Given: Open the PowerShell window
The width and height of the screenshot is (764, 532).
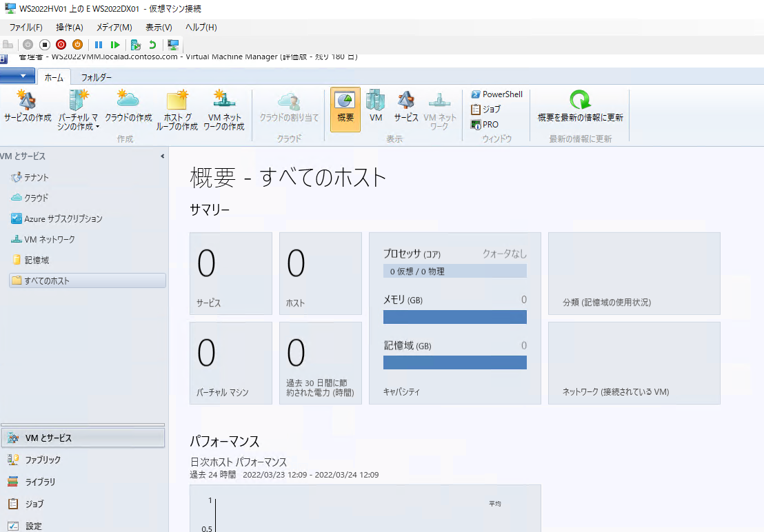Looking at the screenshot, I should pos(496,94).
